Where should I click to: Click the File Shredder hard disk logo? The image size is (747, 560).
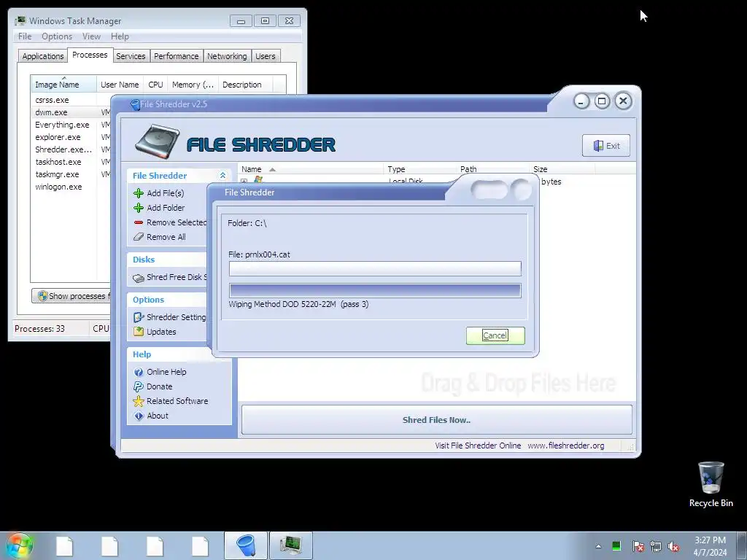click(x=158, y=141)
